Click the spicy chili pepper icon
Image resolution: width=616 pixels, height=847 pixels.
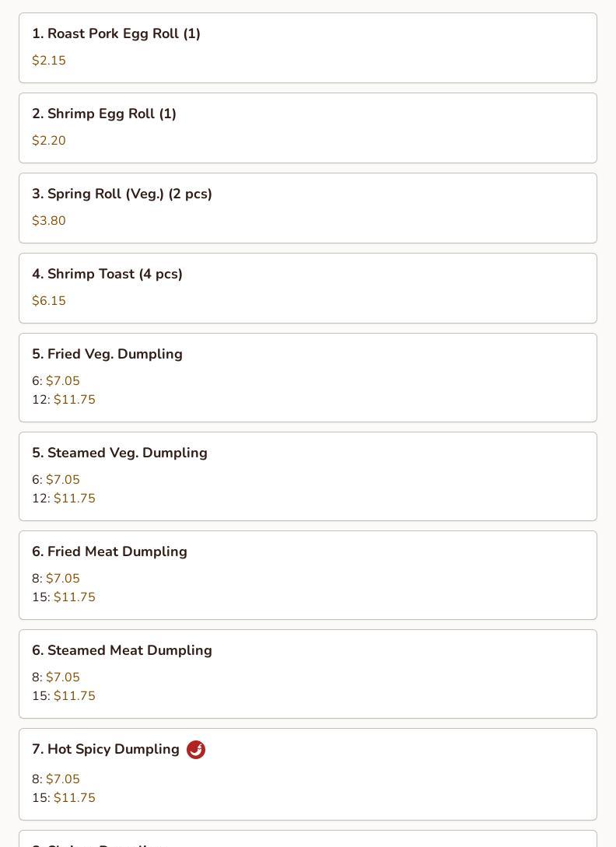[195, 749]
